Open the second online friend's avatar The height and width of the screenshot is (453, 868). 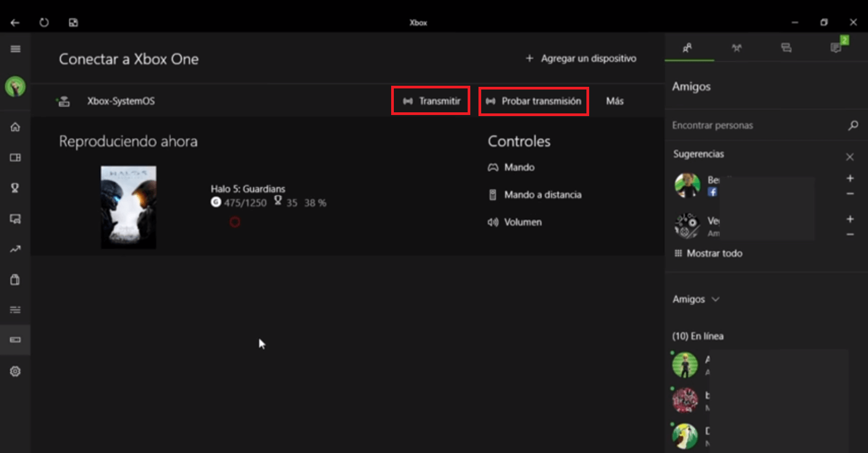click(685, 400)
